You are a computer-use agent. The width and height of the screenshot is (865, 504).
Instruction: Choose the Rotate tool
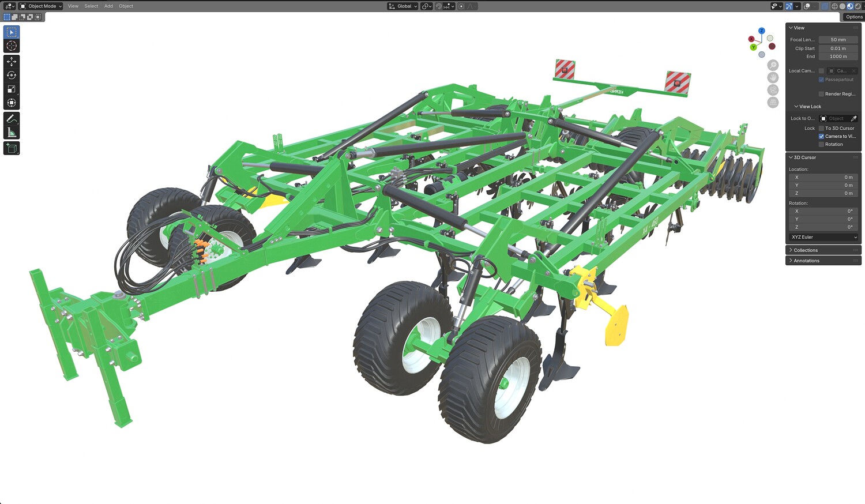coord(12,75)
